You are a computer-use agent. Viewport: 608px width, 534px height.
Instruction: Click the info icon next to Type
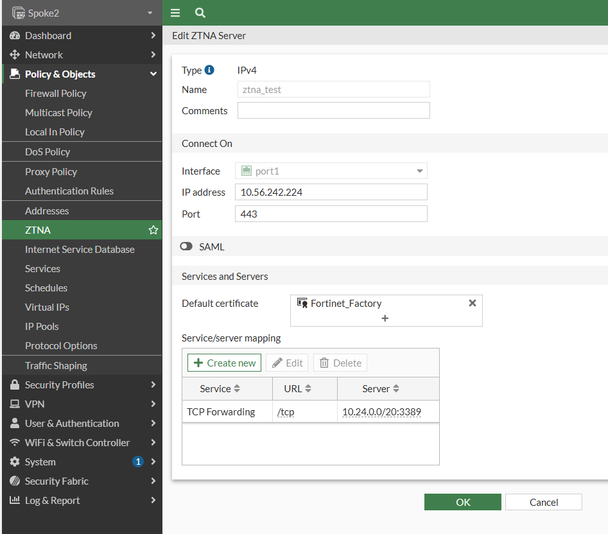(x=210, y=70)
